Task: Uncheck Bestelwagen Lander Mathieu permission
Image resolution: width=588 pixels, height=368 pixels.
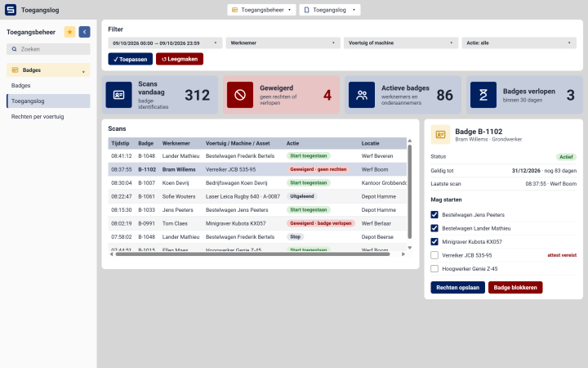Action: pyautogui.click(x=434, y=228)
